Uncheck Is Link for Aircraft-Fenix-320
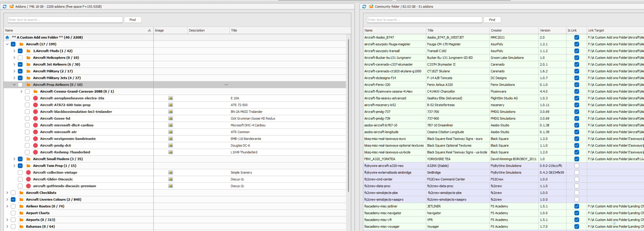This screenshot has height=231, width=644. [577, 85]
